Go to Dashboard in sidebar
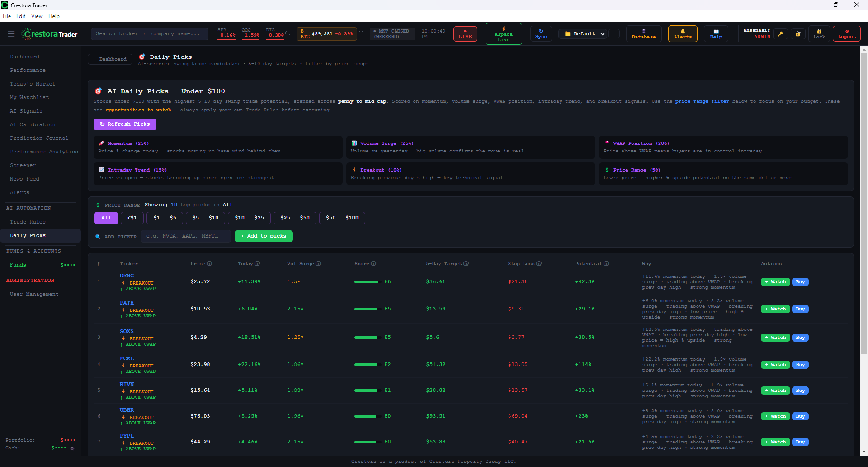868x467 pixels. coord(25,57)
